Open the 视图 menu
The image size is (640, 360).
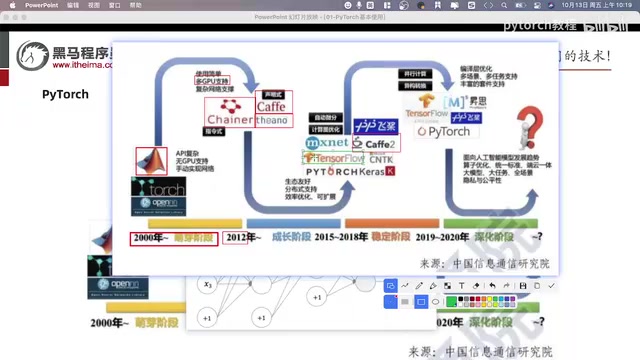tap(94, 5)
